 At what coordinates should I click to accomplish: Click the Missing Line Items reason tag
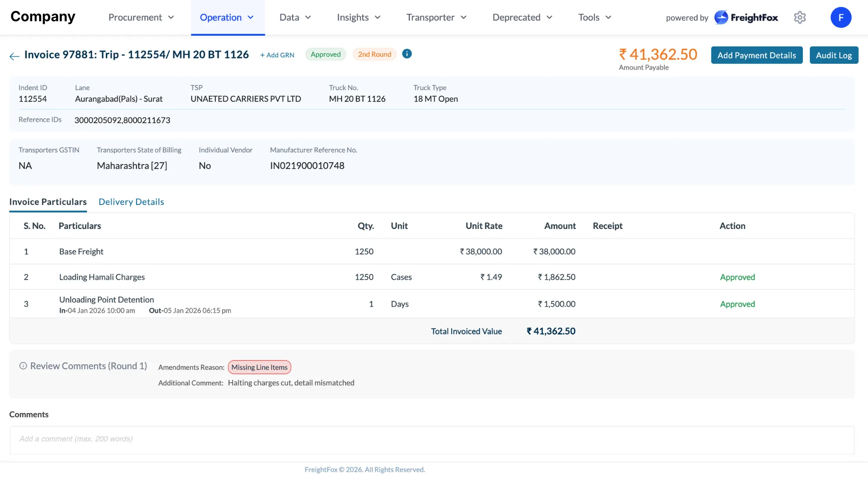pos(259,367)
